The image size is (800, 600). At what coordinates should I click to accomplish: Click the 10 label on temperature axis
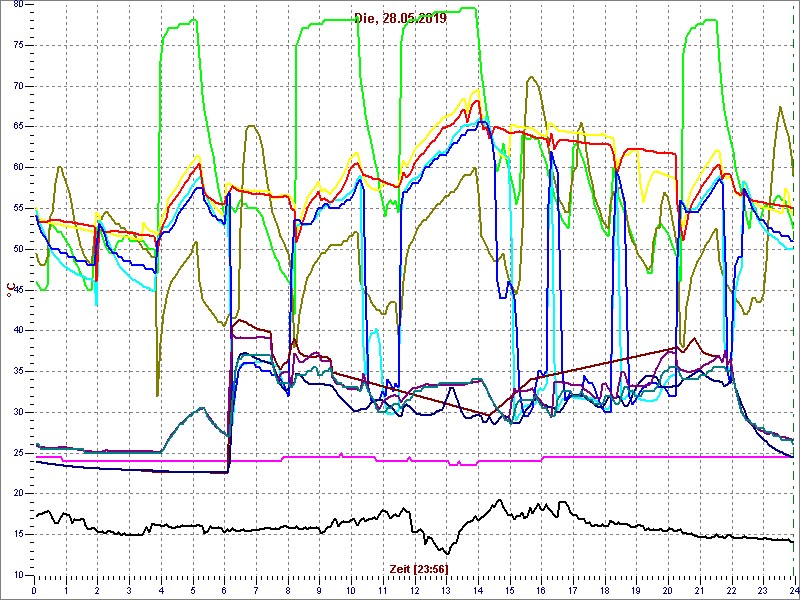point(17,575)
